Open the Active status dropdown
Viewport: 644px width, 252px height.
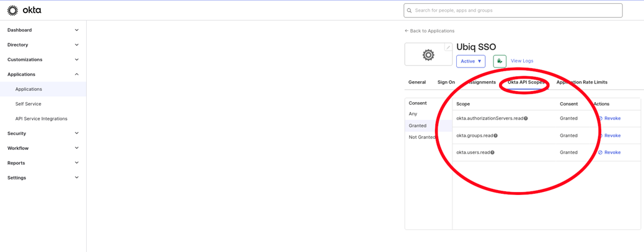click(x=470, y=61)
